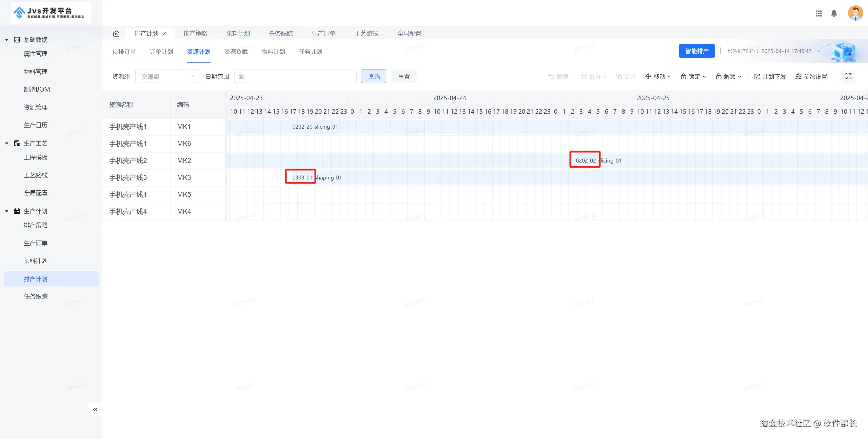Switch to the 资源负载 sub-tab
The image size is (868, 439).
point(236,52)
